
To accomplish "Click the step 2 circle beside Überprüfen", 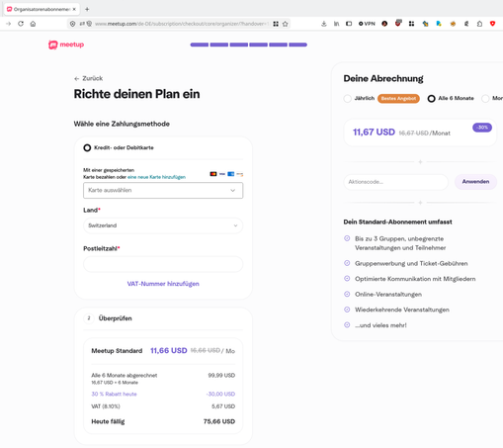I will (89, 318).
